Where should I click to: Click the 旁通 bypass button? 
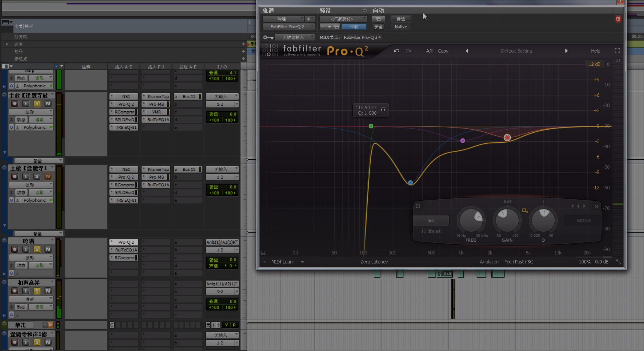pyautogui.click(x=401, y=19)
